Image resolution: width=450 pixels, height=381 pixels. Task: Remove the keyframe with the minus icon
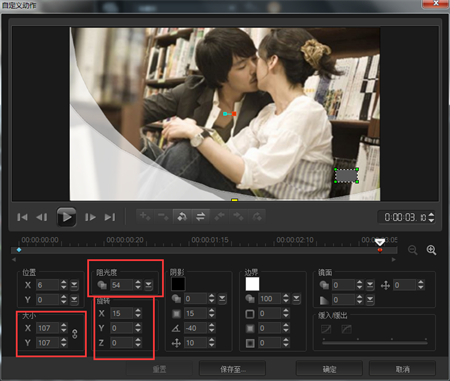[163, 216]
